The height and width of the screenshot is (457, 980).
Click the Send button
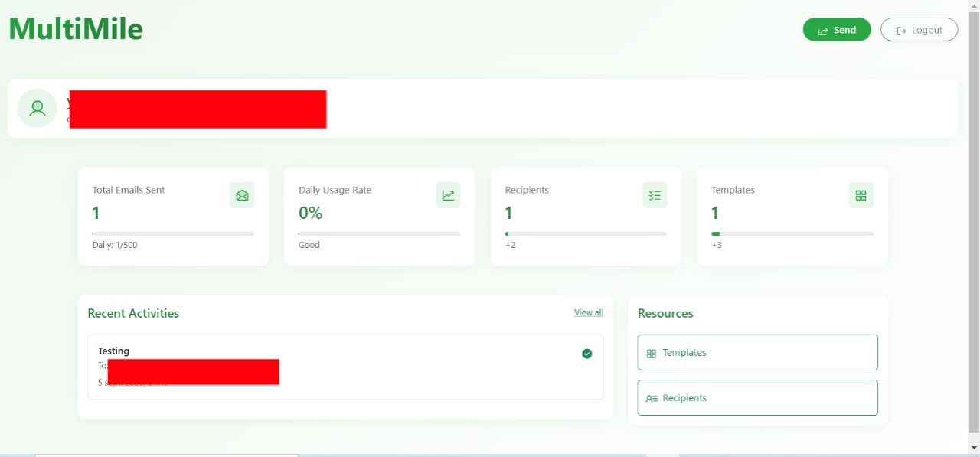[837, 30]
